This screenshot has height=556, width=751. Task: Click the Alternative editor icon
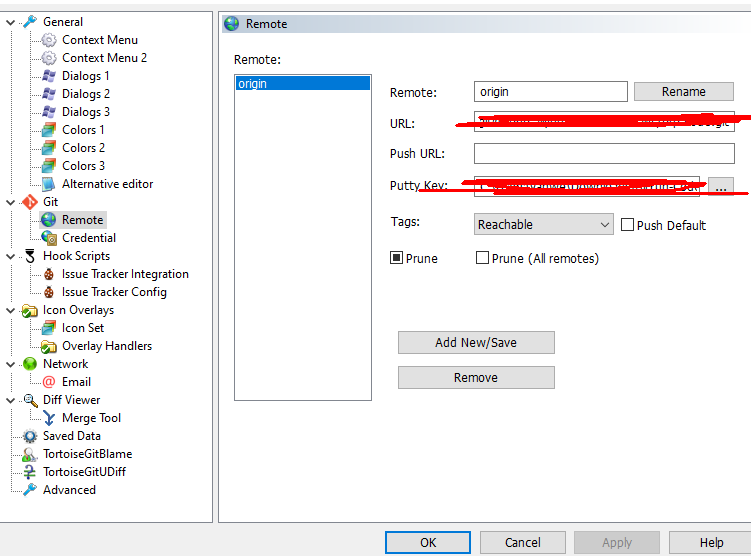(49, 184)
